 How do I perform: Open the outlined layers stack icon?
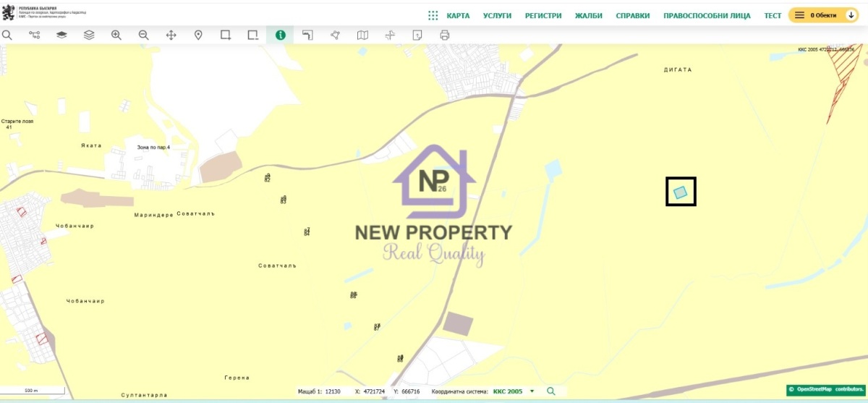tap(89, 35)
